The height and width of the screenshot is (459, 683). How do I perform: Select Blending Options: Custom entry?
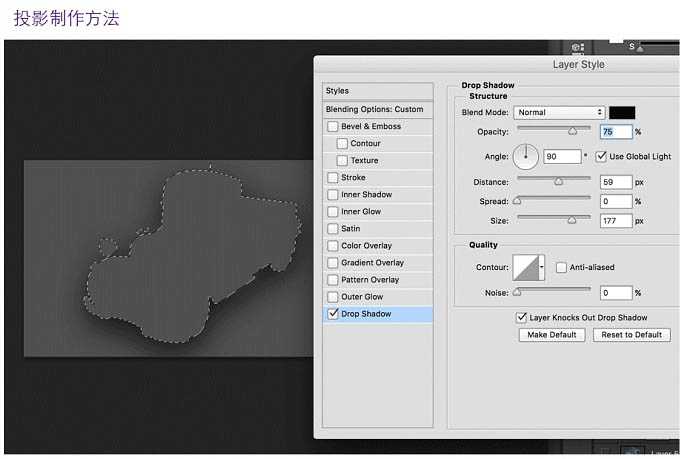click(378, 109)
